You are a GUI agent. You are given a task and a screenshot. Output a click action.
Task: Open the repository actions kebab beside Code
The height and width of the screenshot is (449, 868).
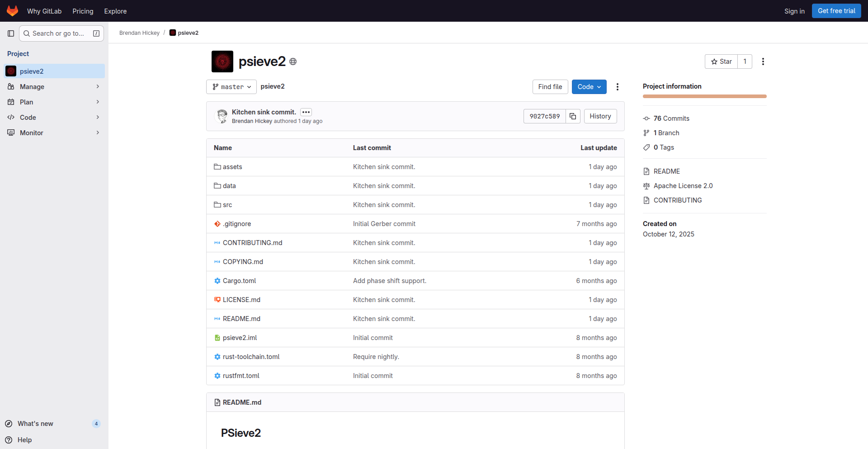(618, 87)
